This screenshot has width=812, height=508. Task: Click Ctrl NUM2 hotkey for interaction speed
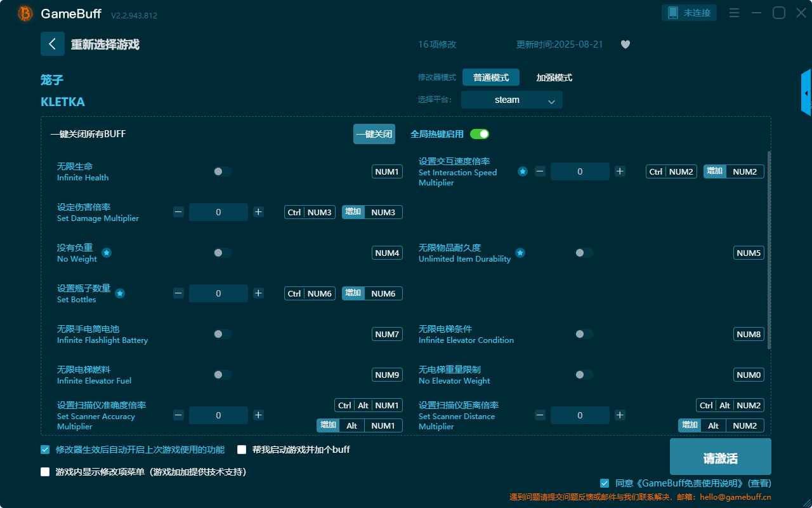click(671, 171)
